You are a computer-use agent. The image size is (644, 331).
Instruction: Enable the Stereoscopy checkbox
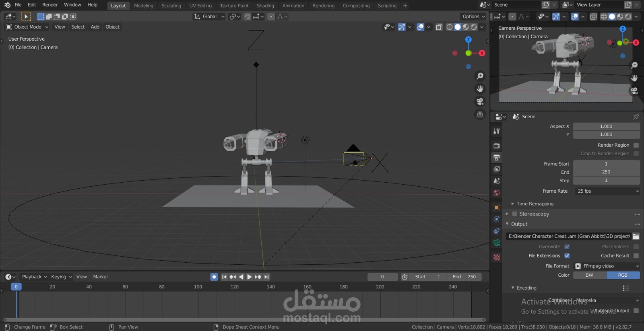pos(514,214)
